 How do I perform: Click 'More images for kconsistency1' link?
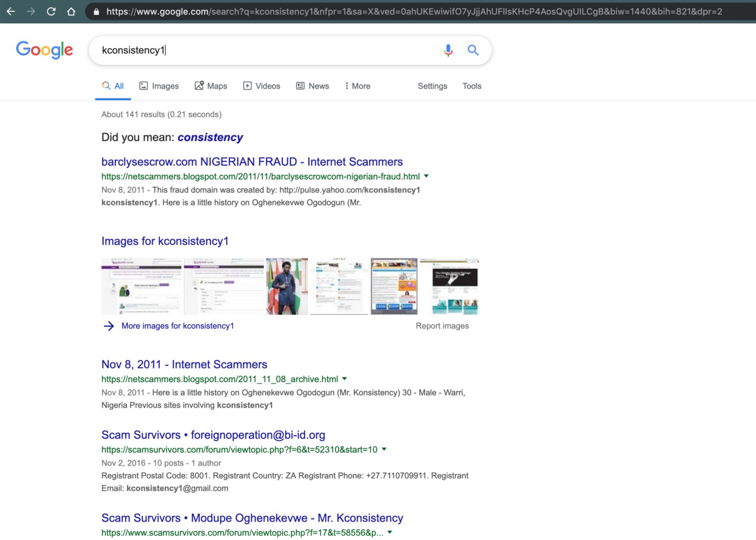(x=178, y=326)
